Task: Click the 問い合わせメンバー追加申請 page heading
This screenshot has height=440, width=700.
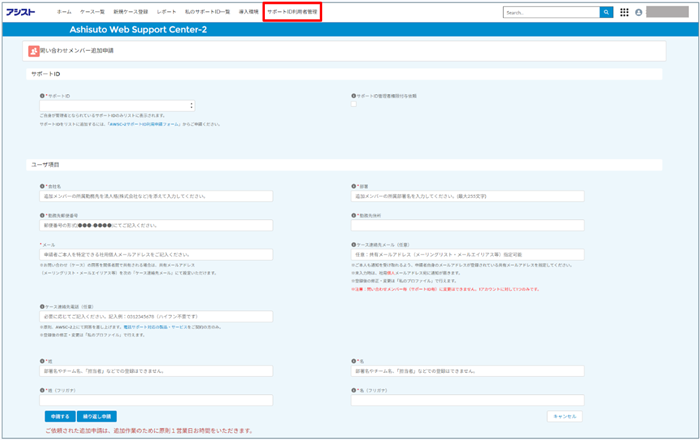Action: point(77,51)
